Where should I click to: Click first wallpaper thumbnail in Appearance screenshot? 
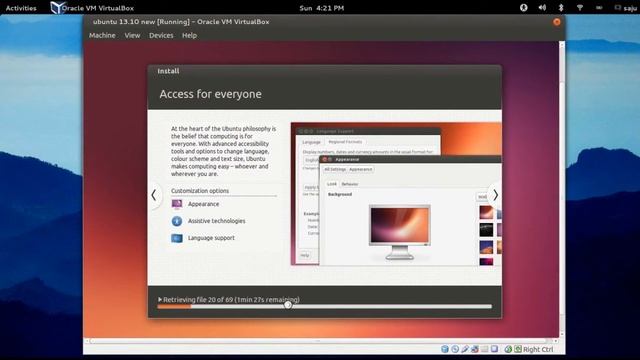pos(486,213)
